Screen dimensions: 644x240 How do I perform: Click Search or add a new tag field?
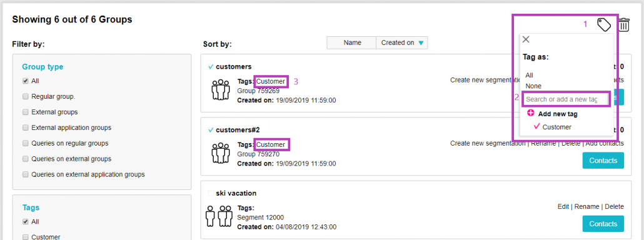point(566,99)
